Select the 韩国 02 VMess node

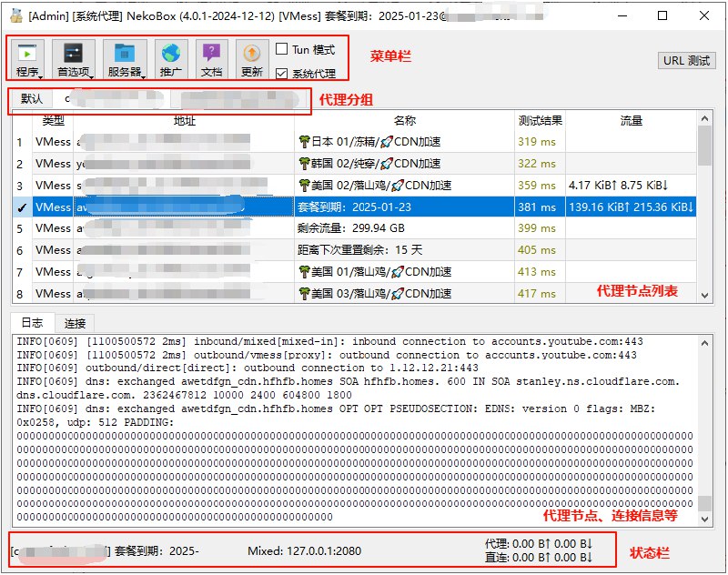364,164
